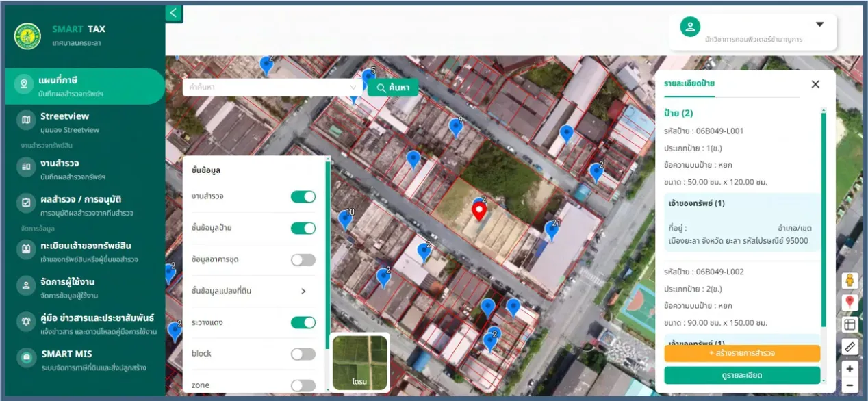Zoom out with the minus button

tap(850, 385)
